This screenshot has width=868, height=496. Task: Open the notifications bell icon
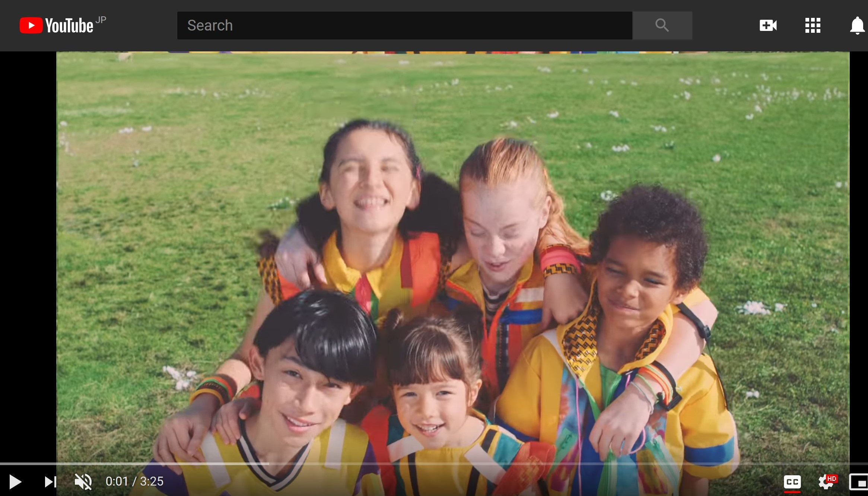click(857, 25)
